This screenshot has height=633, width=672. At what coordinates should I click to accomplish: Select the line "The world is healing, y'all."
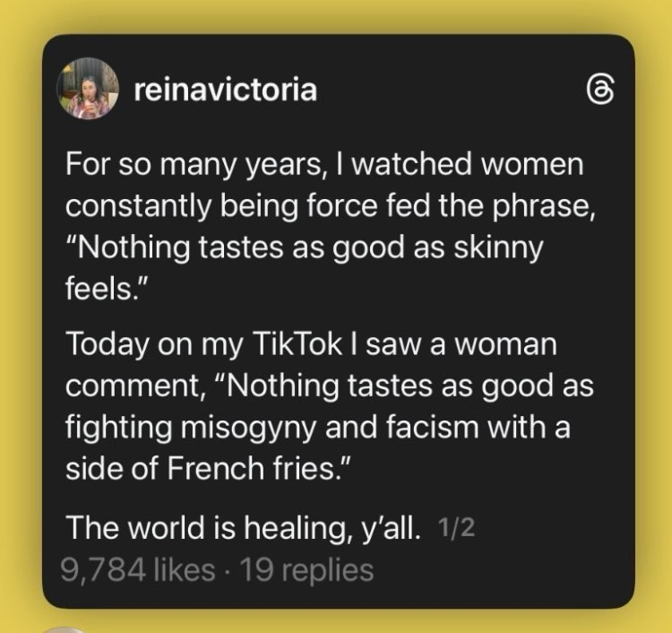tap(244, 529)
